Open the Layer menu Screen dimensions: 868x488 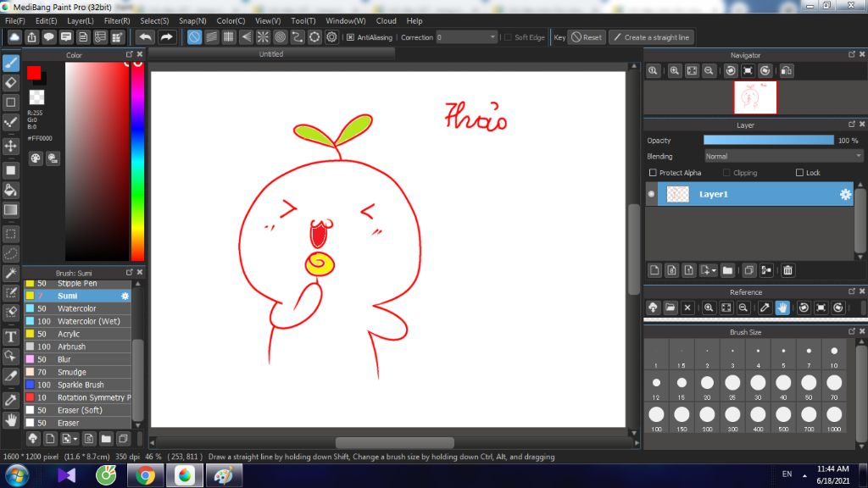(x=81, y=21)
